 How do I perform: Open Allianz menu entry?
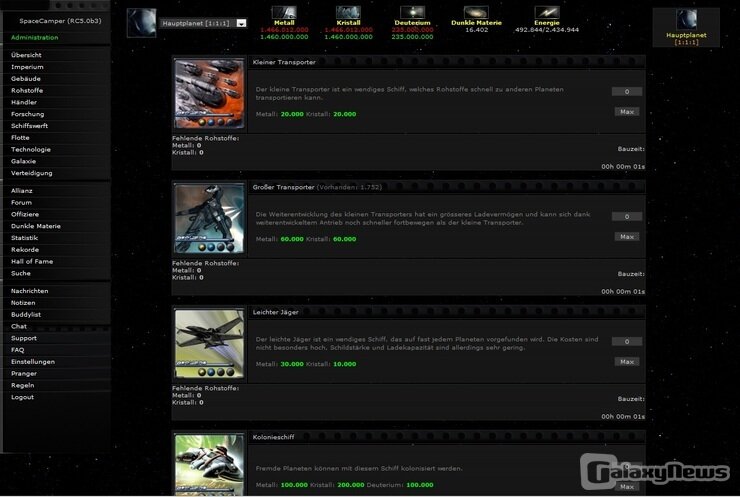click(22, 191)
